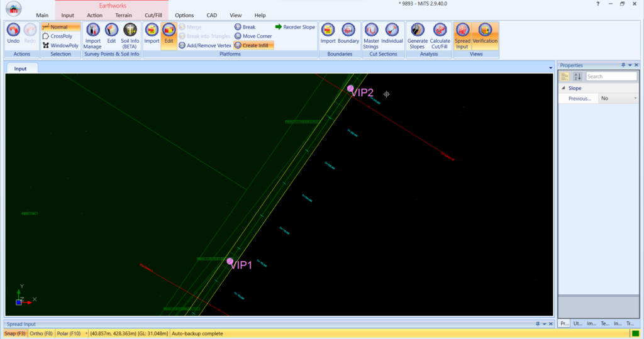Open the Cut/Fill ribbon tab
The height and width of the screenshot is (339, 644).
[153, 15]
